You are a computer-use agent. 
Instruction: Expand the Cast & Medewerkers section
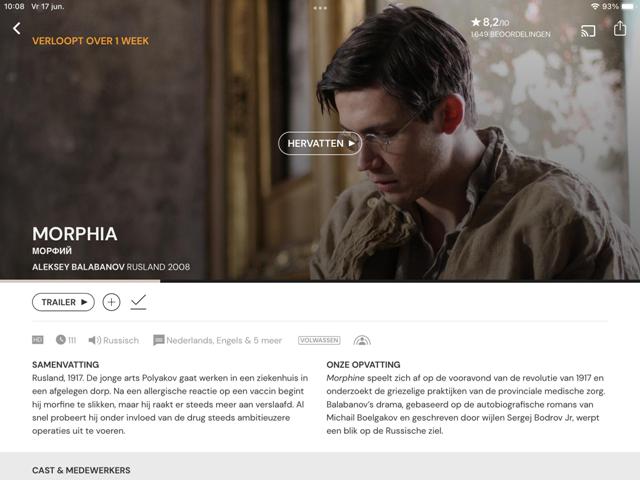81,470
